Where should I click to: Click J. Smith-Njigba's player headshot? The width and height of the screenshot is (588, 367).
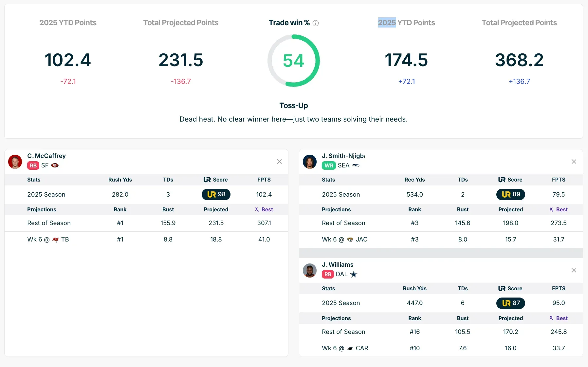(310, 162)
